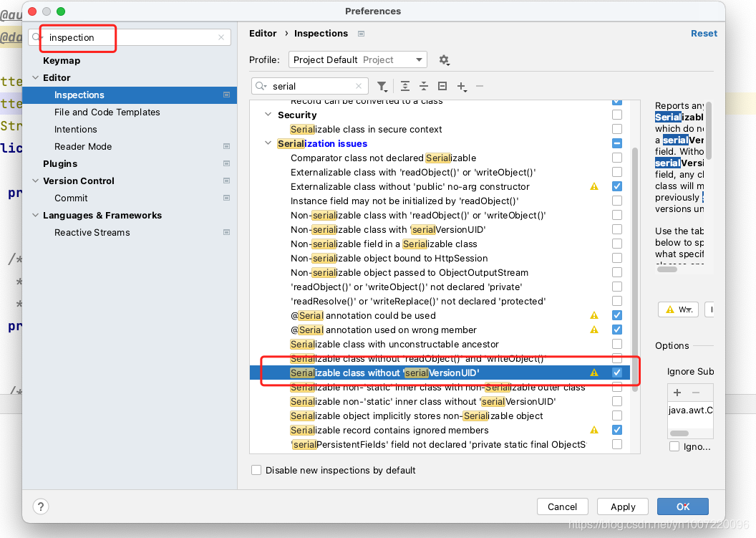Click the OK button
756x538 pixels.
tap(683, 506)
